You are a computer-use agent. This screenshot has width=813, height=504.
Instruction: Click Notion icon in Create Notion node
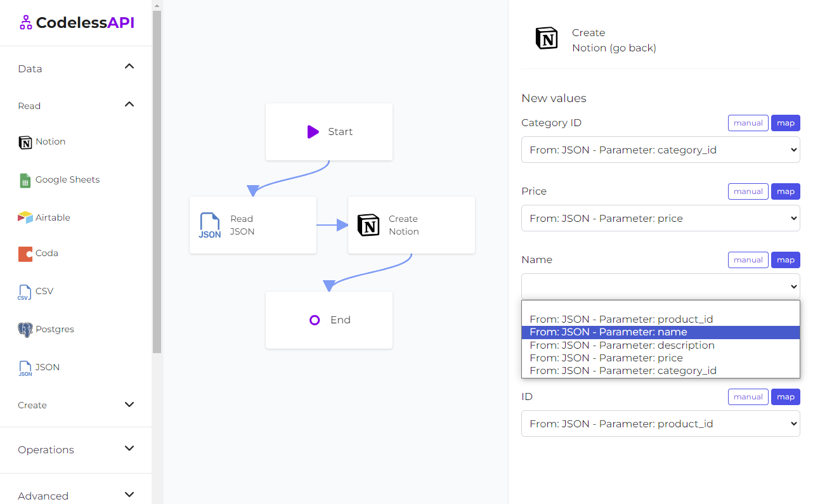coord(368,225)
